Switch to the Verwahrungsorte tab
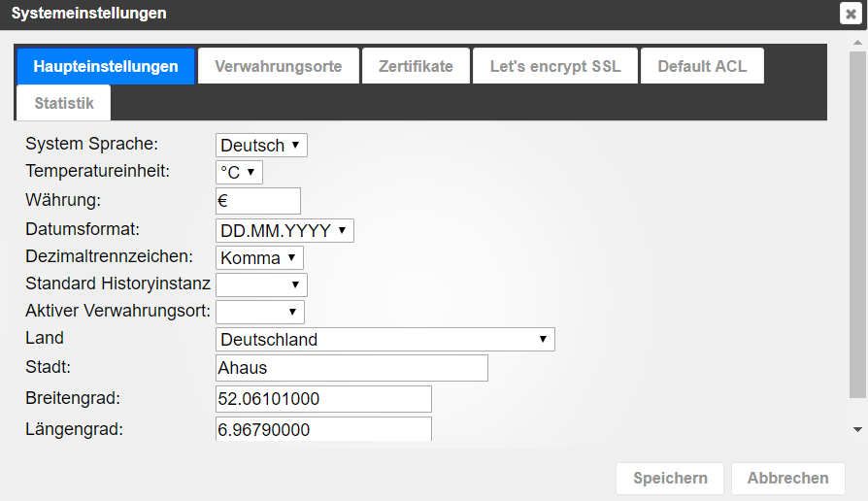This screenshot has height=501, width=868. click(x=278, y=67)
